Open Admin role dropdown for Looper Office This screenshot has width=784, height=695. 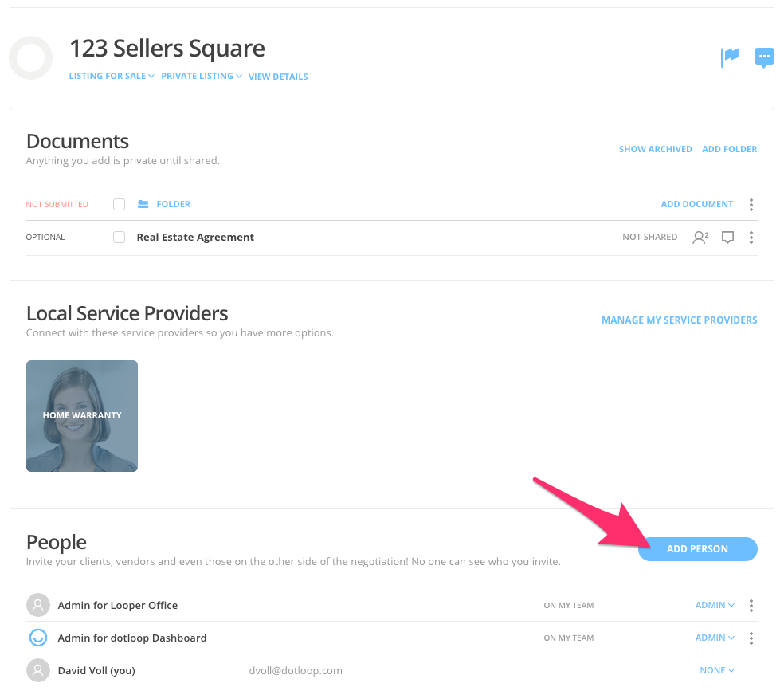point(715,605)
